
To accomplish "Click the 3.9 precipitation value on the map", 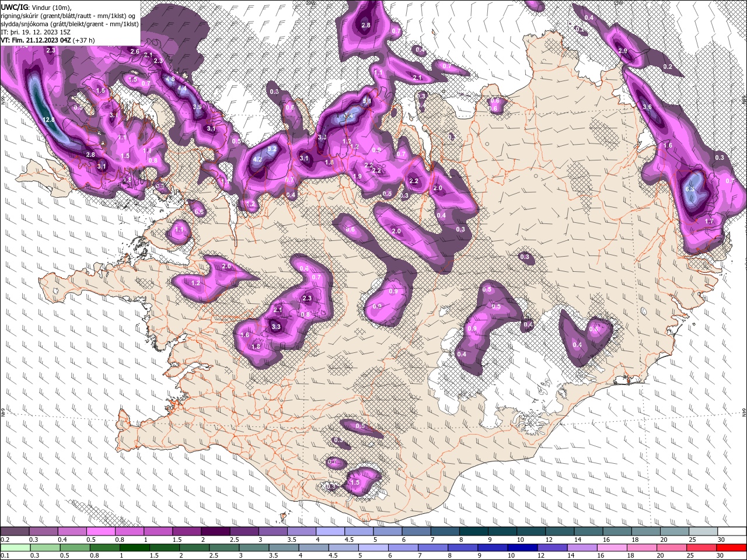I will pyautogui.click(x=197, y=107).
